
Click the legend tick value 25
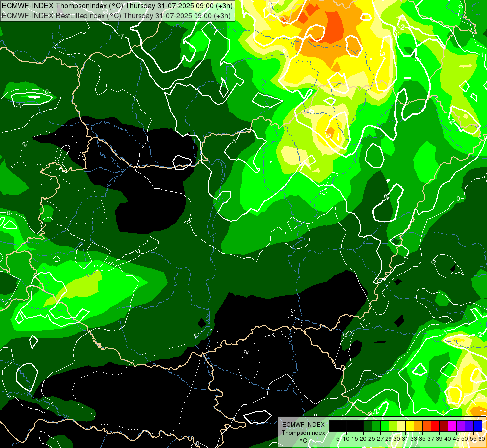coord(372,439)
